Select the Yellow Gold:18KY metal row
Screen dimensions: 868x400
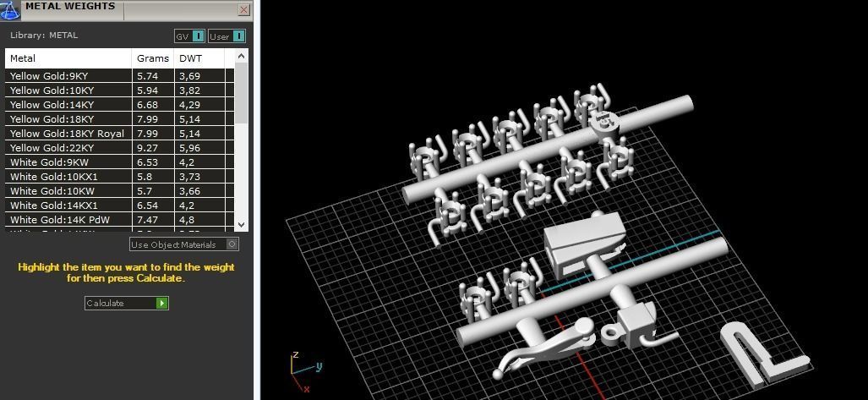tap(119, 119)
